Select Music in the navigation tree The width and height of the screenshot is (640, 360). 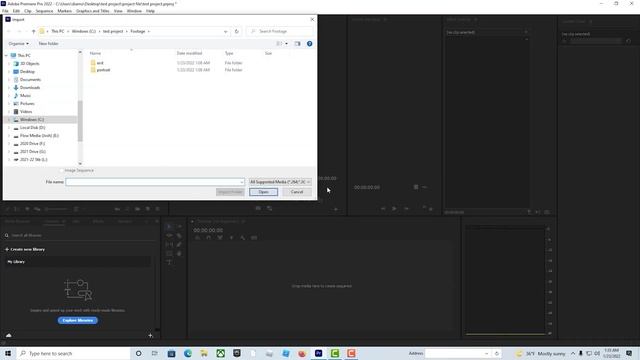coord(25,96)
